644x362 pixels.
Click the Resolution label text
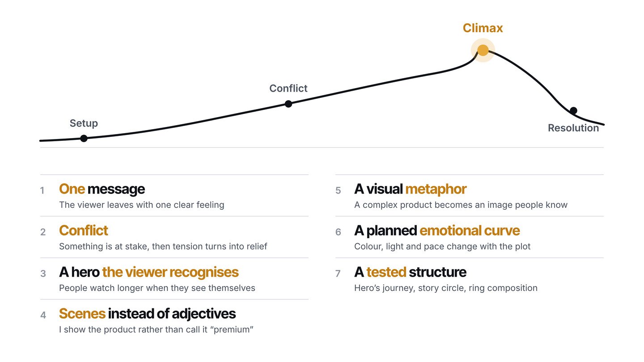click(x=573, y=128)
